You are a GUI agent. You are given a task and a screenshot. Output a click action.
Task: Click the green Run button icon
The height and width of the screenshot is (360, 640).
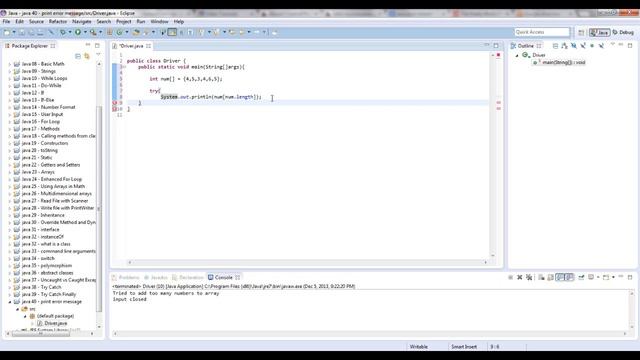pyautogui.click(x=78, y=32)
